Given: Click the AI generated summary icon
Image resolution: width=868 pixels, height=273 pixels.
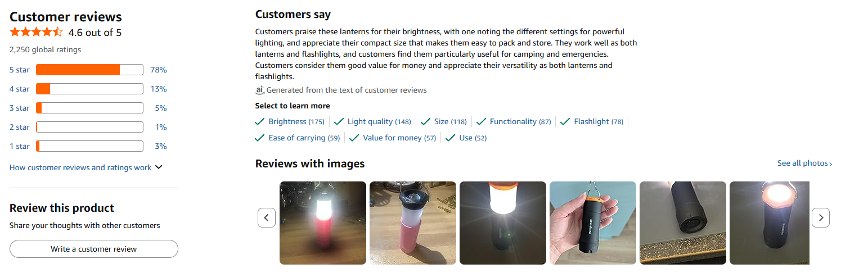Looking at the screenshot, I should (x=259, y=90).
